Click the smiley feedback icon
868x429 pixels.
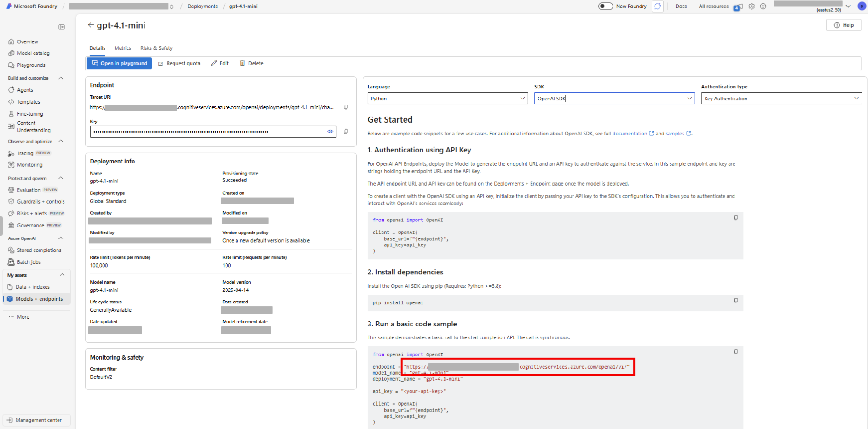point(763,6)
